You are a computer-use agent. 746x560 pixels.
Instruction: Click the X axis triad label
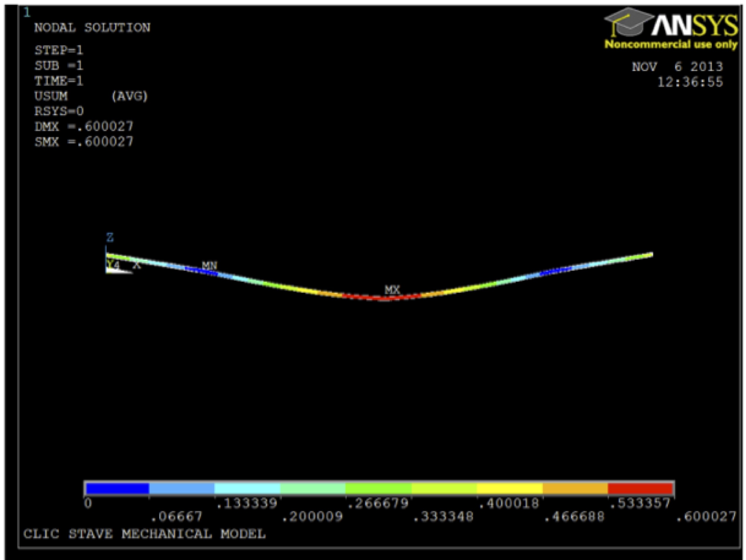pos(137,265)
